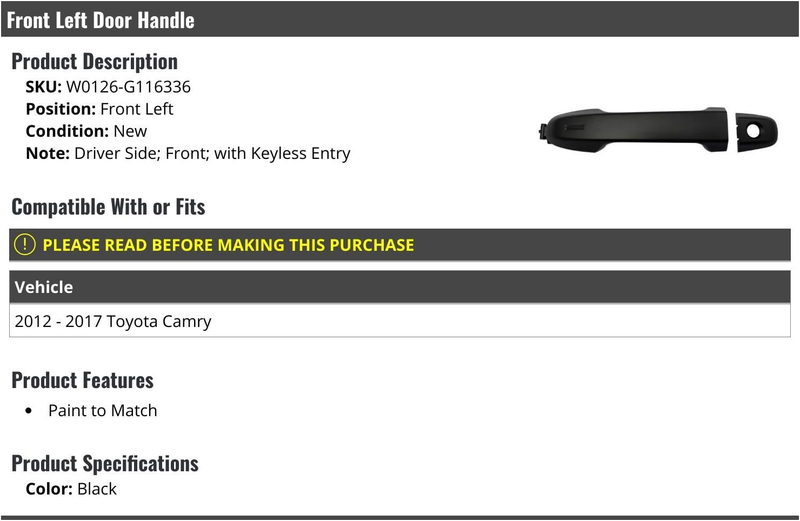Open the door handle product image
The width and height of the screenshot is (800, 521).
tap(658, 131)
